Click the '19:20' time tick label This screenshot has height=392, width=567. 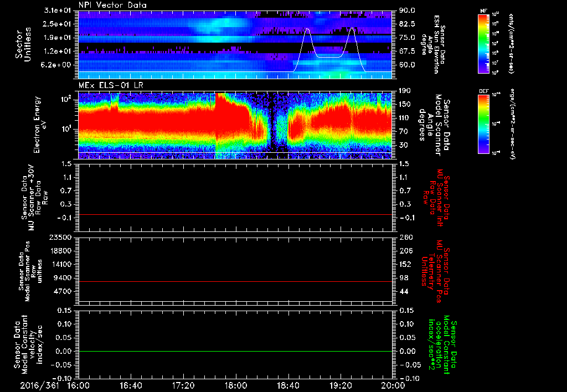341,385
